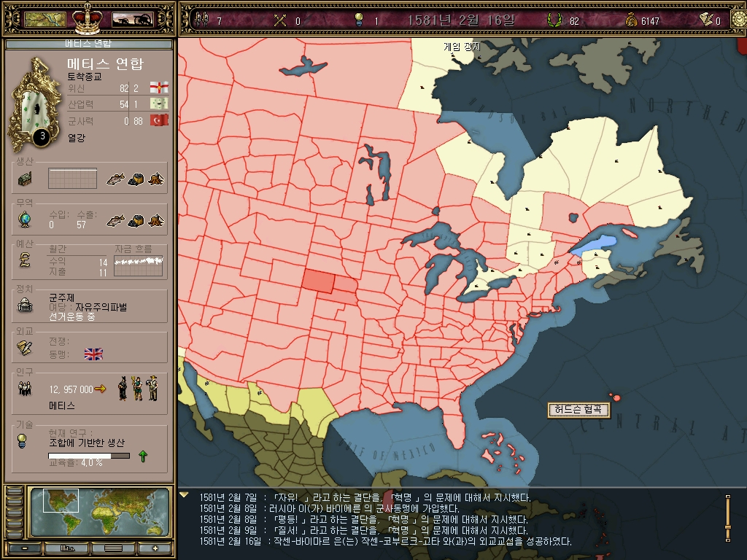Click the coal export icon in 무역

pyautogui.click(x=136, y=220)
